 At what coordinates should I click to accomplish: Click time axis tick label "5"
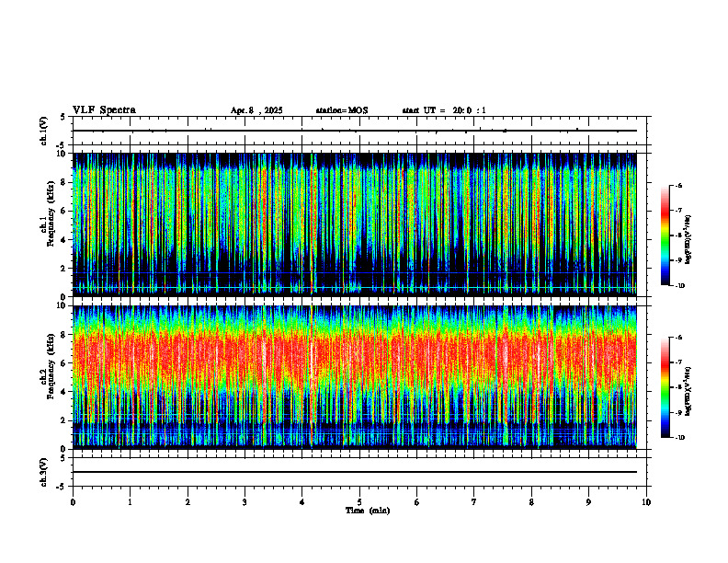359,502
